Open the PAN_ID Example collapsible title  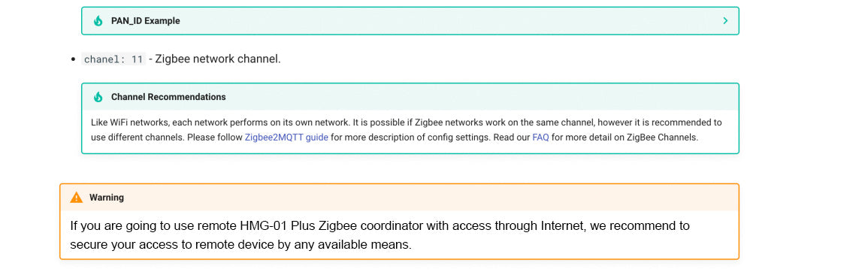[x=146, y=21]
